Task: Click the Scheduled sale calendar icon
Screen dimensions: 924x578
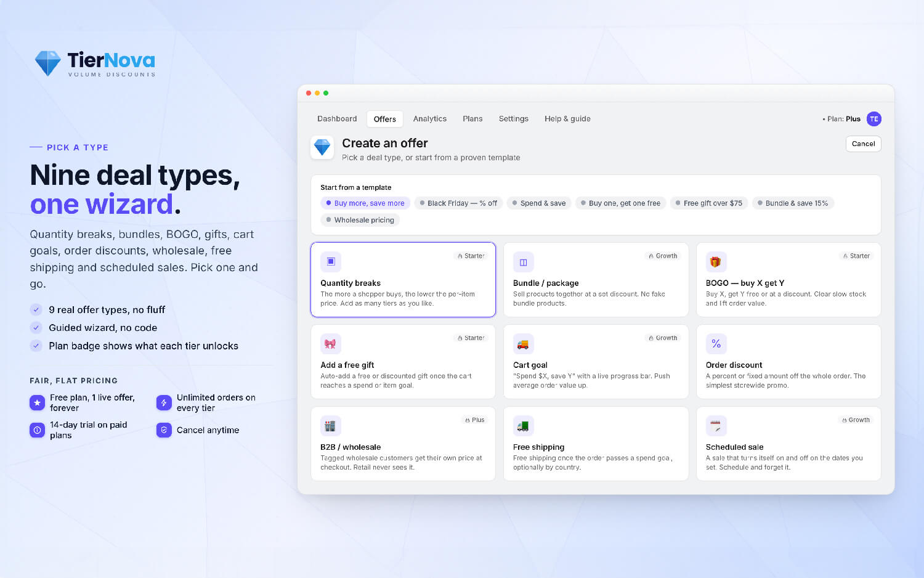Action: [x=716, y=426]
